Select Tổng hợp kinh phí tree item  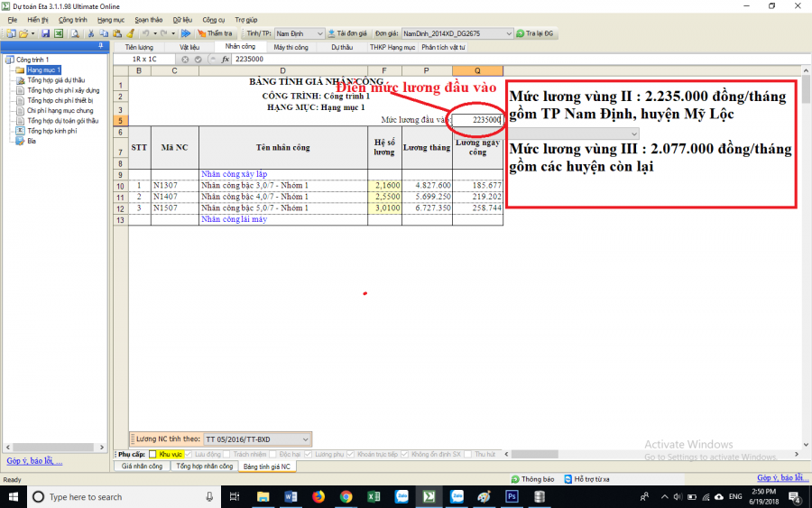[51, 131]
